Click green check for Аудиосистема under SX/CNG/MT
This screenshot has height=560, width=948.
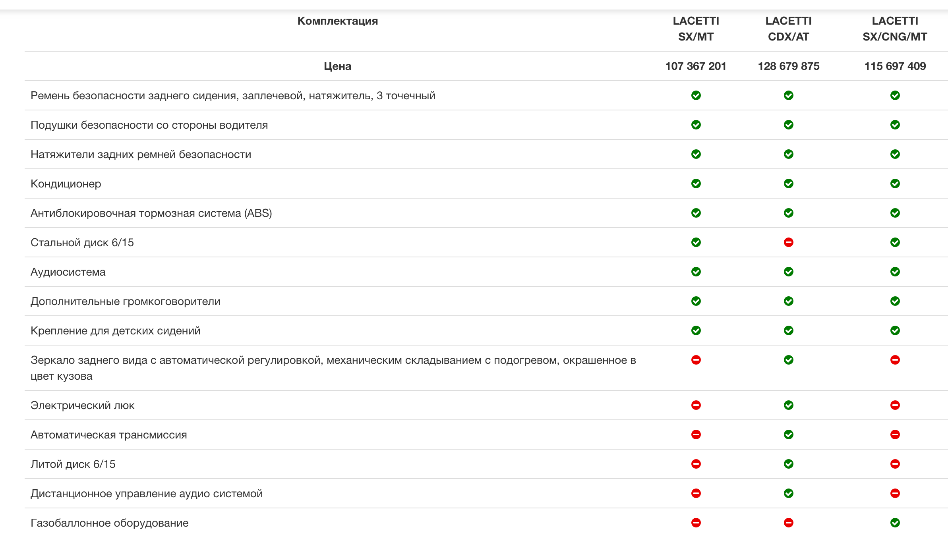click(895, 272)
